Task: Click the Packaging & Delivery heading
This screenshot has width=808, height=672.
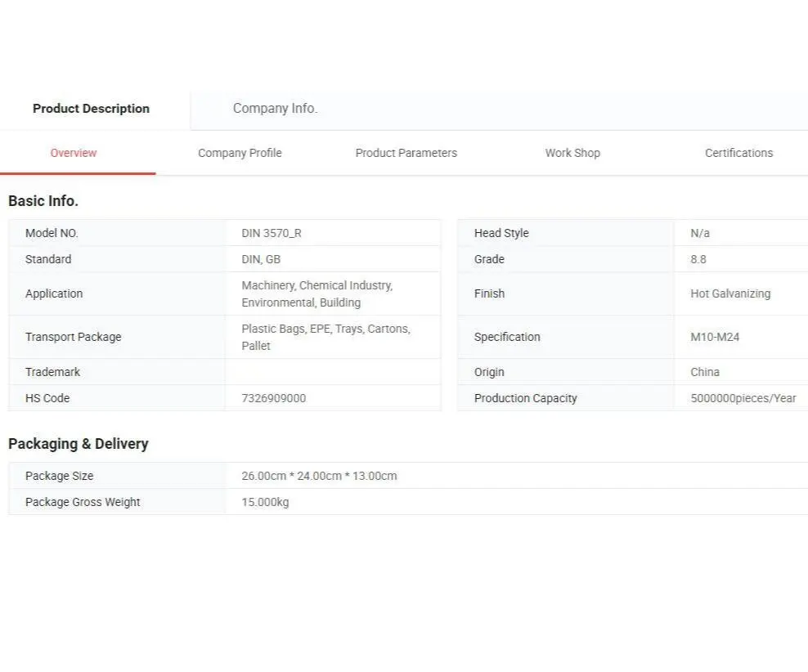Action: 79,444
